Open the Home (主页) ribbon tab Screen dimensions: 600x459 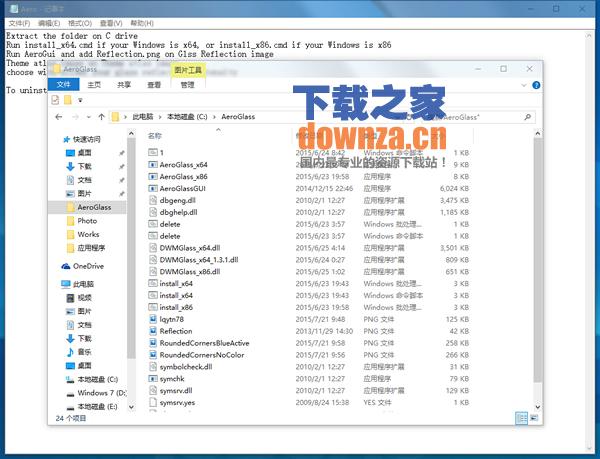[94, 85]
